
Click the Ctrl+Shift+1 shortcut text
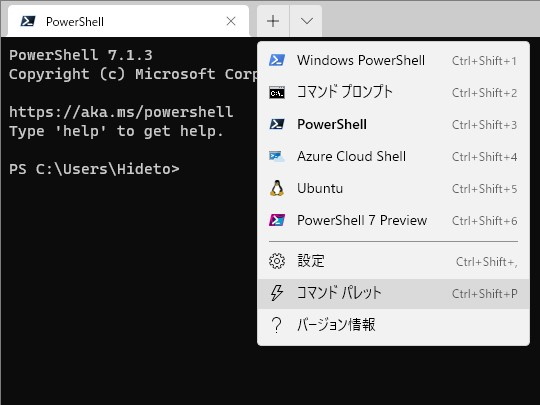(x=484, y=61)
